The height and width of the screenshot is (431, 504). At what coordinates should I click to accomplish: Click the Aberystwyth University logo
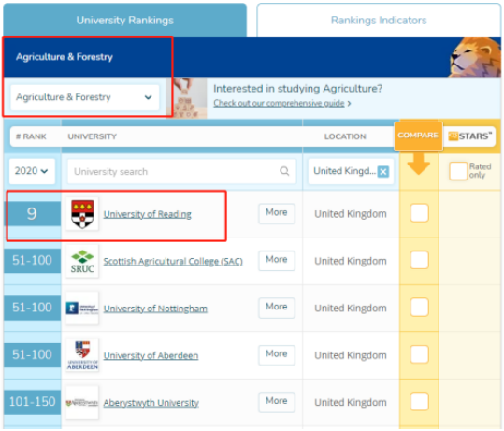pos(82,403)
